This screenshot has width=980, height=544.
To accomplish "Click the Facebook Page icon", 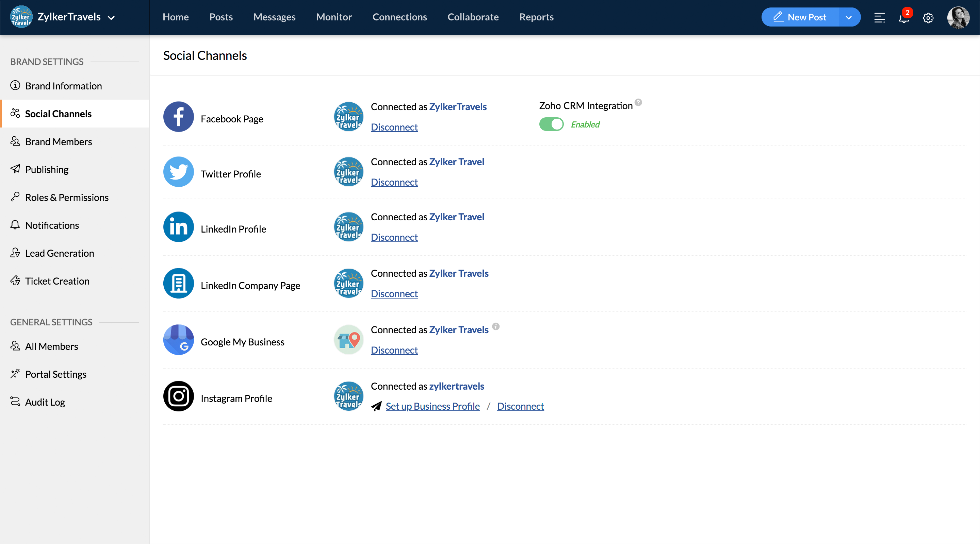I will click(x=178, y=117).
